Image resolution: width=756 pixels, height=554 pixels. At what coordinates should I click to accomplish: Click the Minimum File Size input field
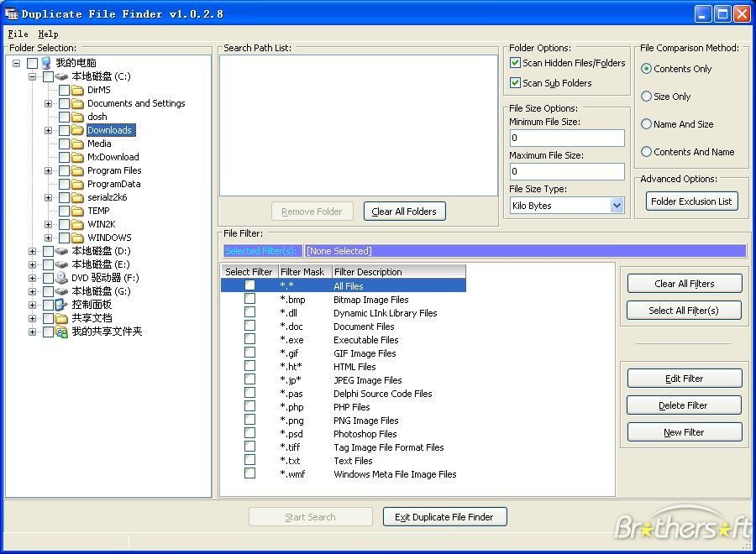click(567, 138)
